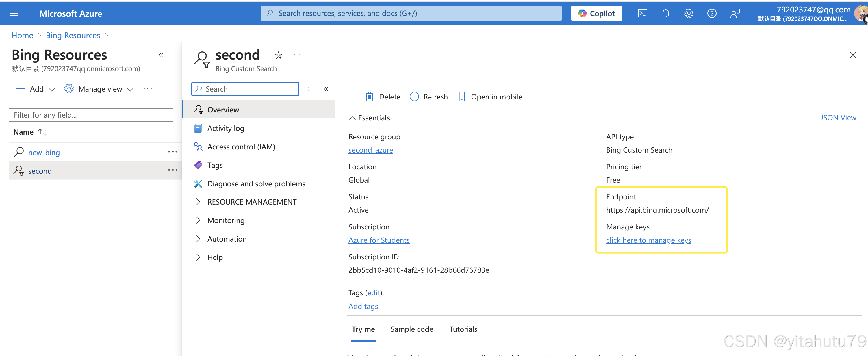
Task: Open the Cloud Shell terminal icon
Action: click(x=642, y=14)
